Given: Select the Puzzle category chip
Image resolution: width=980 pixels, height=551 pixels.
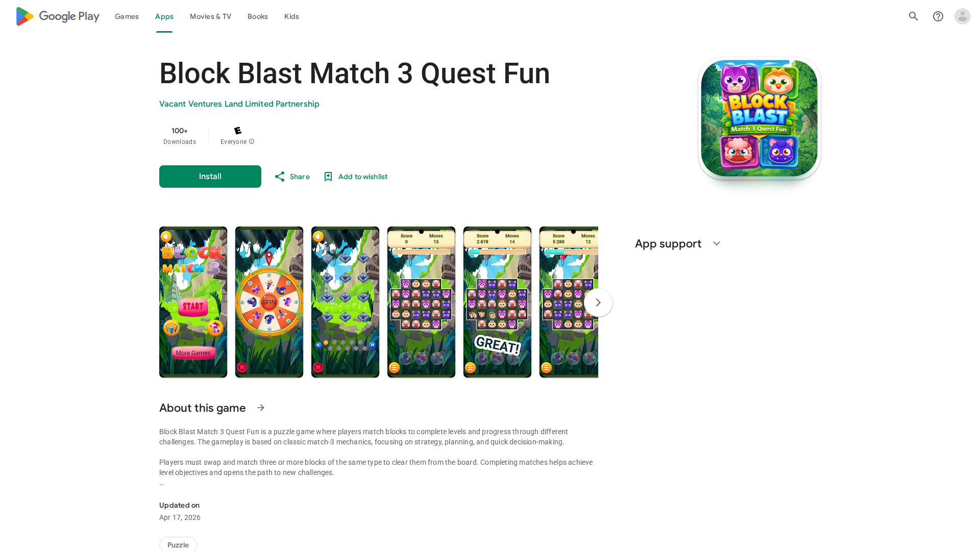Looking at the screenshot, I should 178,544.
